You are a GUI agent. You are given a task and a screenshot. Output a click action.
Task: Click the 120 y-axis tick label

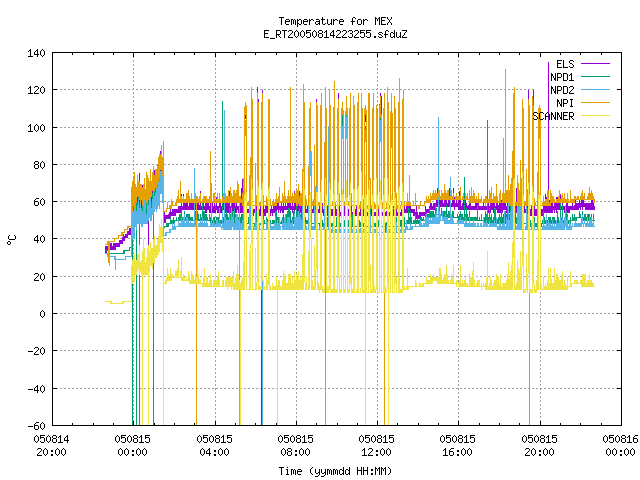[x=36, y=90]
